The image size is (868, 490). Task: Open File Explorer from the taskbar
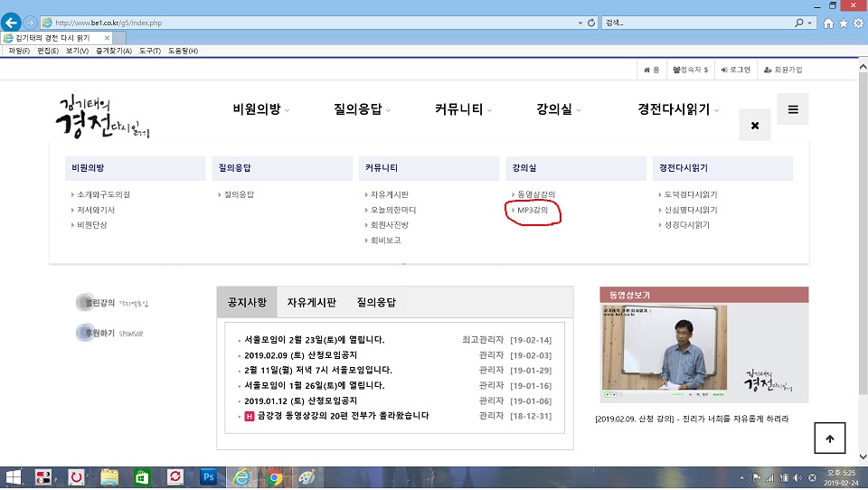tap(109, 477)
